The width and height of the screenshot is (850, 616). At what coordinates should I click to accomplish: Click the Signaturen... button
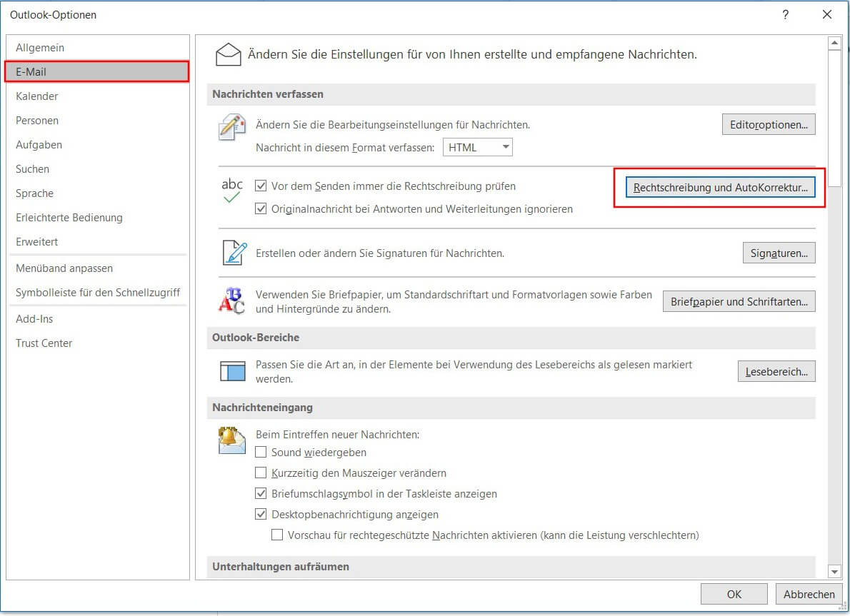click(x=779, y=253)
